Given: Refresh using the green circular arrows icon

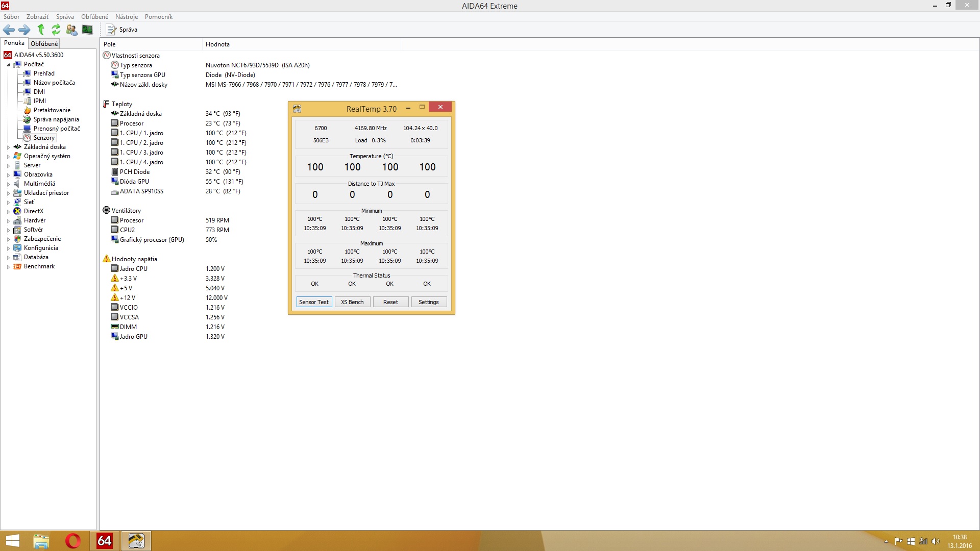Looking at the screenshot, I should tap(56, 30).
